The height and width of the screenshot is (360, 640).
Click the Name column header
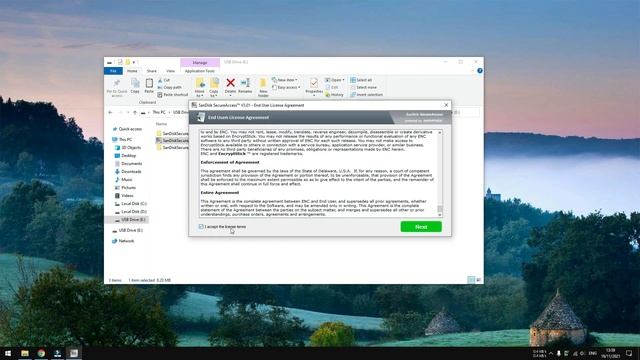161,124
